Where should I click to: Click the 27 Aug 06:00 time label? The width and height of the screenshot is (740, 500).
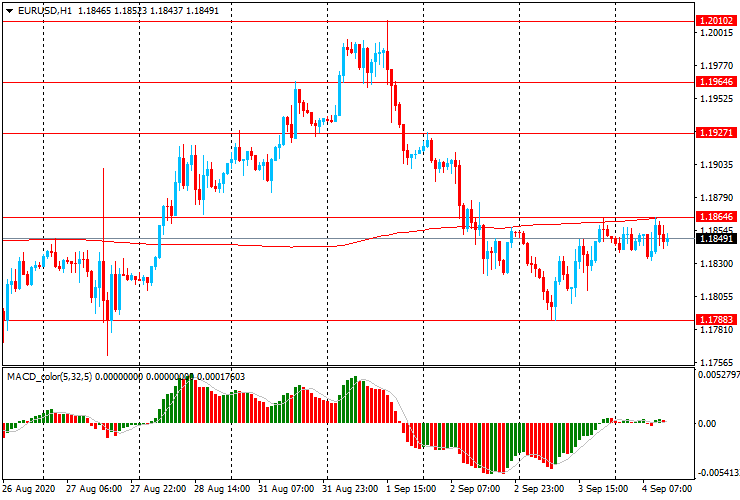pos(94,489)
